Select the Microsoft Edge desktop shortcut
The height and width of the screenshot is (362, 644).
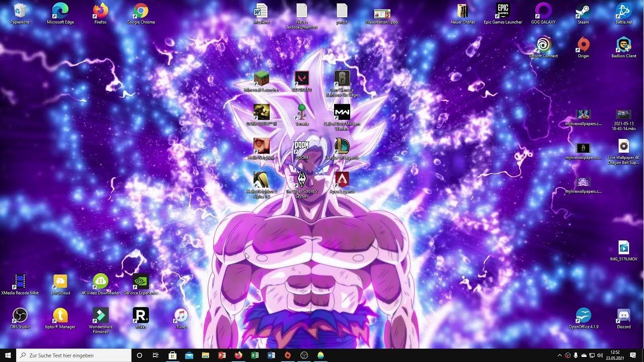point(60,14)
